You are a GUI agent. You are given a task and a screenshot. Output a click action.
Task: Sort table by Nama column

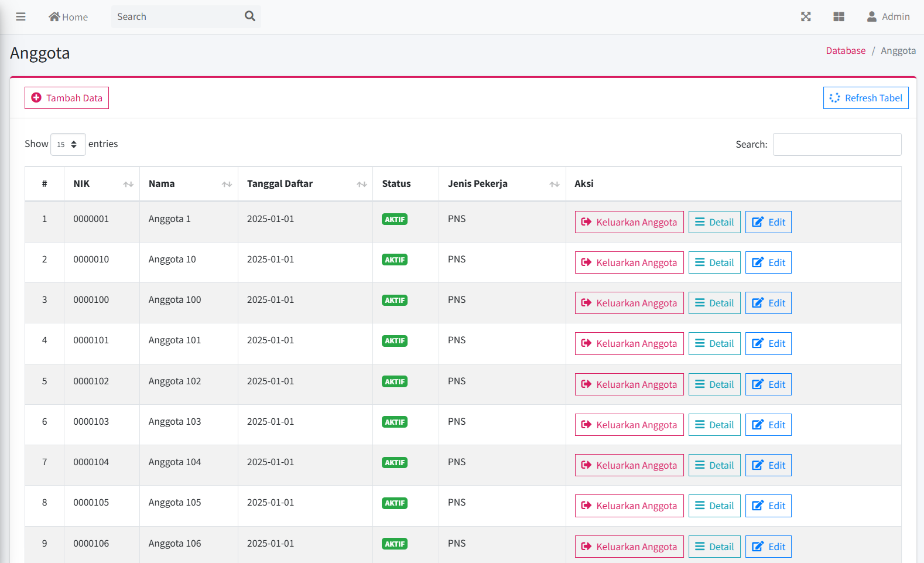[x=189, y=184]
